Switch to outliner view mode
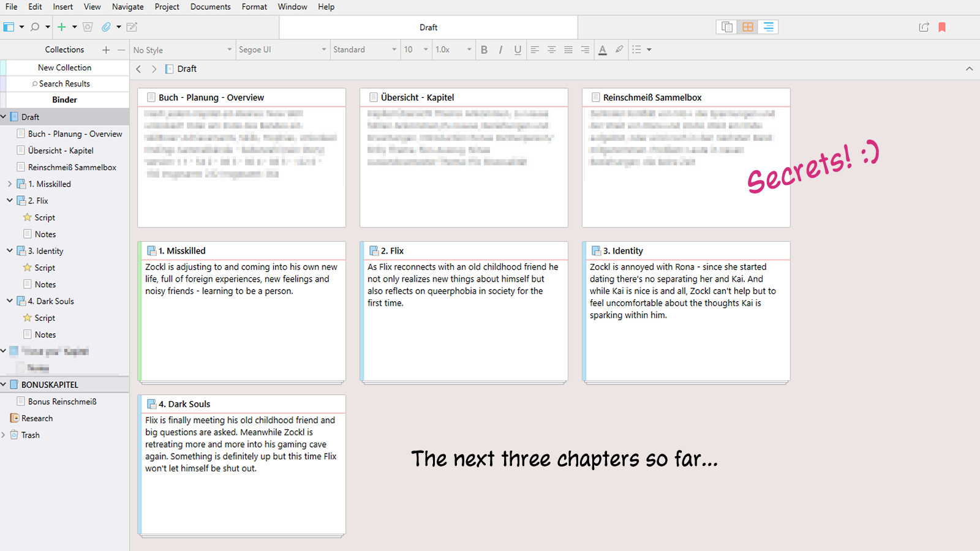The width and height of the screenshot is (980, 551). pyautogui.click(x=768, y=27)
